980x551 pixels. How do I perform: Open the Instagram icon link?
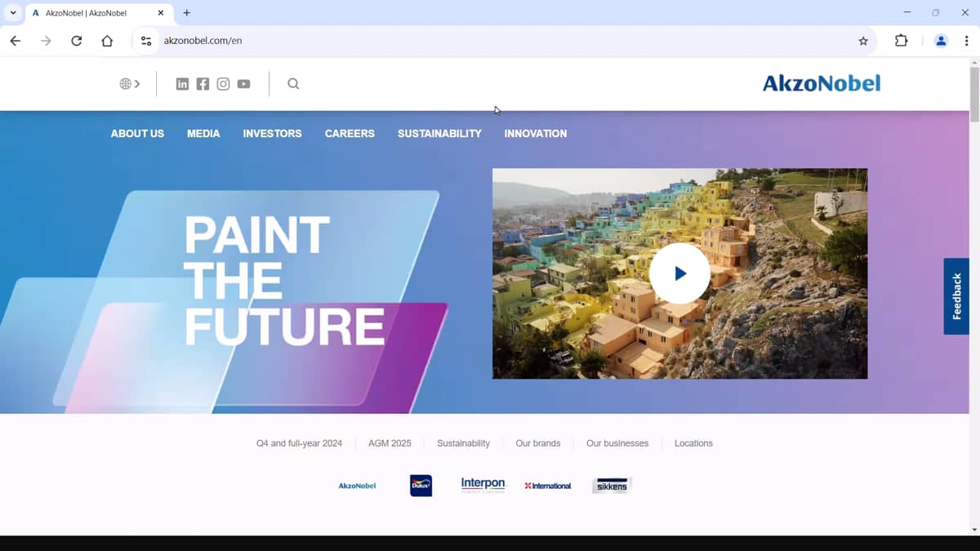223,83
